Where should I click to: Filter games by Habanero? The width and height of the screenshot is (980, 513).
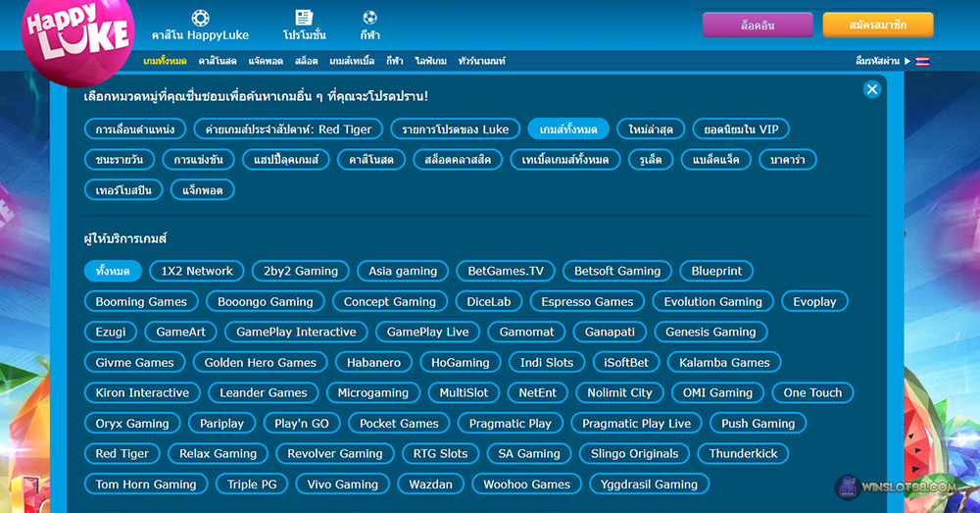373,362
